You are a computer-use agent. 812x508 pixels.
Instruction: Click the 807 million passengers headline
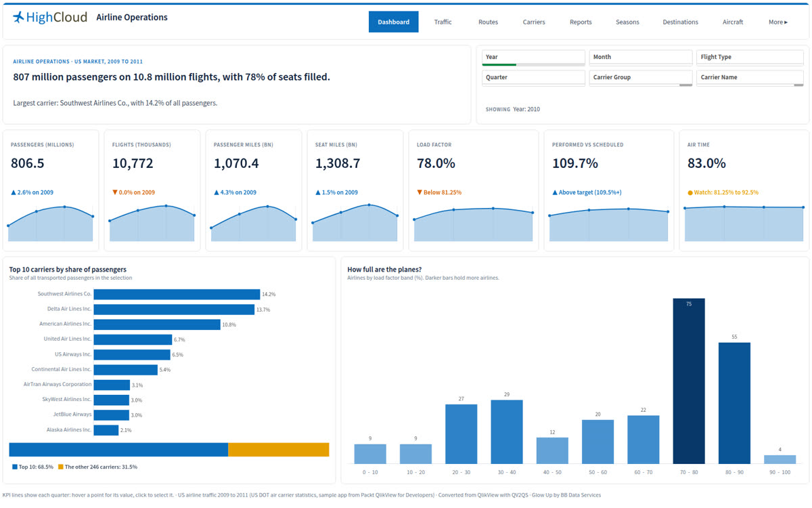tap(172, 77)
